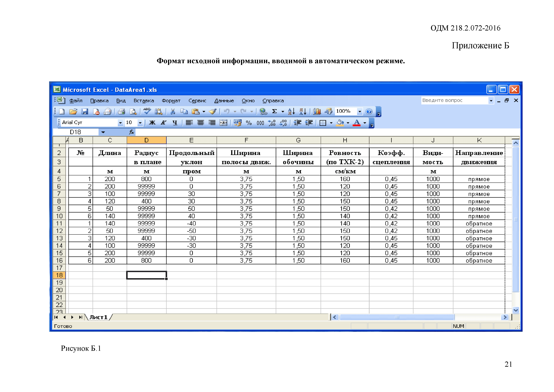Switch to the Лист1 sheet tab
This screenshot has height=392, width=554.
pos(98,317)
